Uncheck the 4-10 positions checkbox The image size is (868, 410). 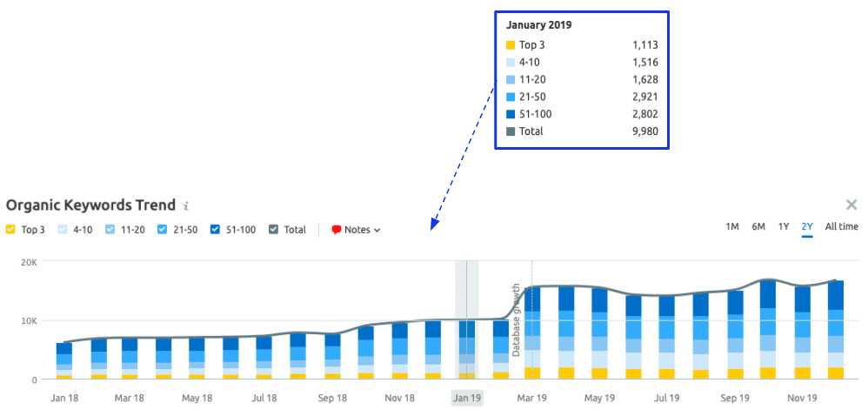[62, 230]
